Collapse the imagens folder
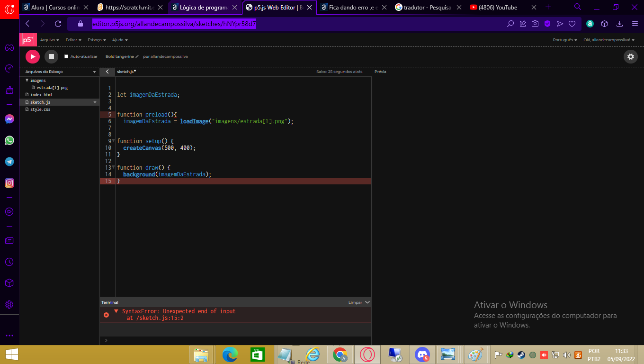The height and width of the screenshot is (364, 644). coord(27,81)
